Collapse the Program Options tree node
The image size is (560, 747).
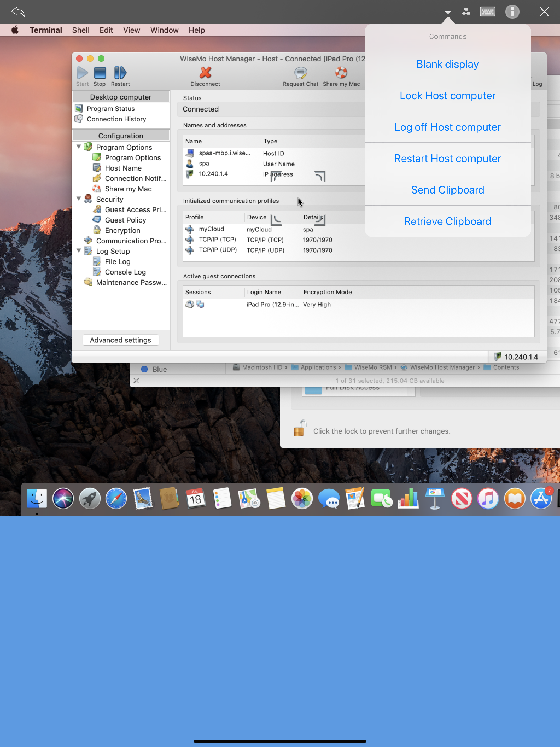point(79,147)
